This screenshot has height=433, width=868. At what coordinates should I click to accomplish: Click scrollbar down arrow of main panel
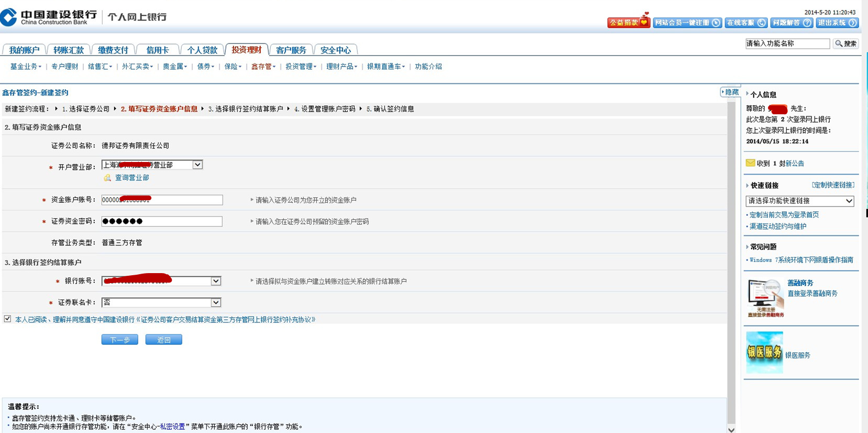[x=731, y=429]
